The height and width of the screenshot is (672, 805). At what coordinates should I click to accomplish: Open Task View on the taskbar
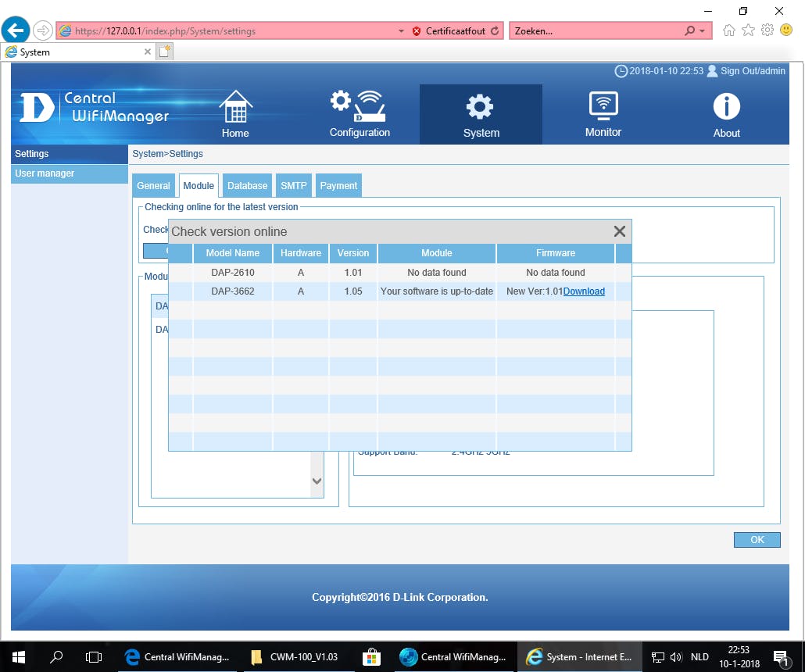(94, 656)
